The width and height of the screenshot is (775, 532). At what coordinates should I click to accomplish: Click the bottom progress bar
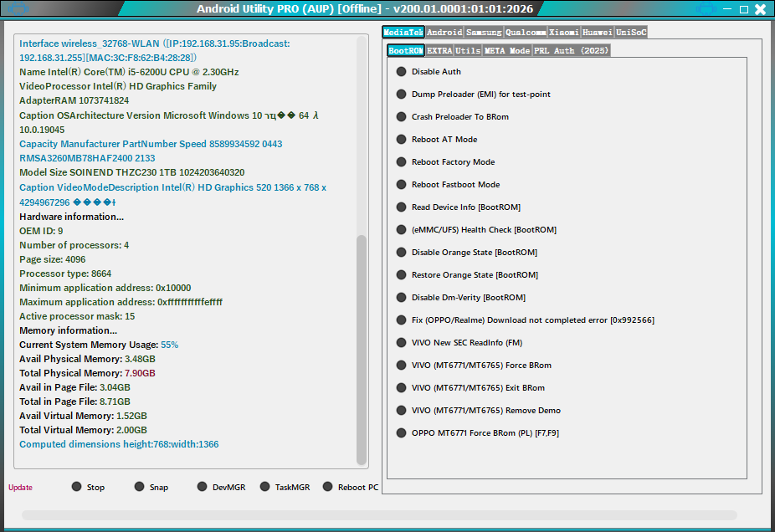tap(379, 515)
